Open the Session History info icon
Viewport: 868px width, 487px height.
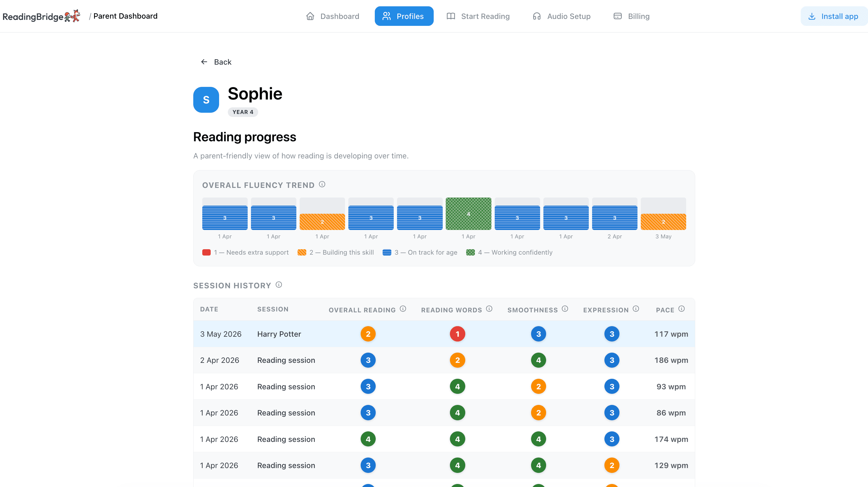[x=279, y=285]
